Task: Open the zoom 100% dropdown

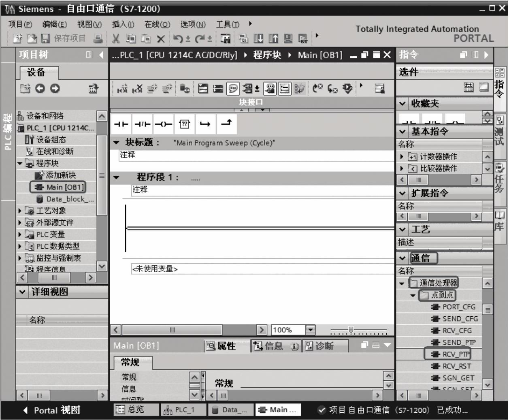Action: tap(311, 330)
